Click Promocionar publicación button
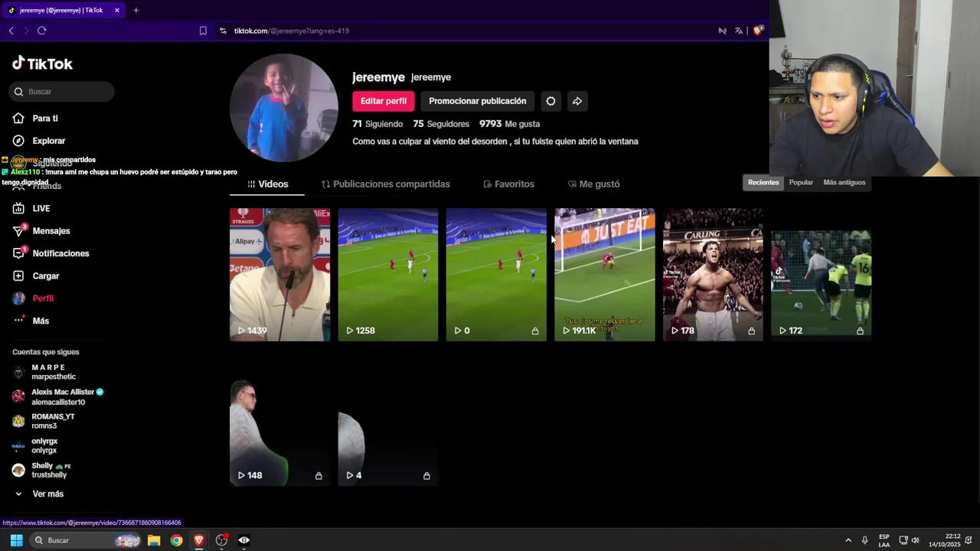The width and height of the screenshot is (980, 551). click(477, 101)
